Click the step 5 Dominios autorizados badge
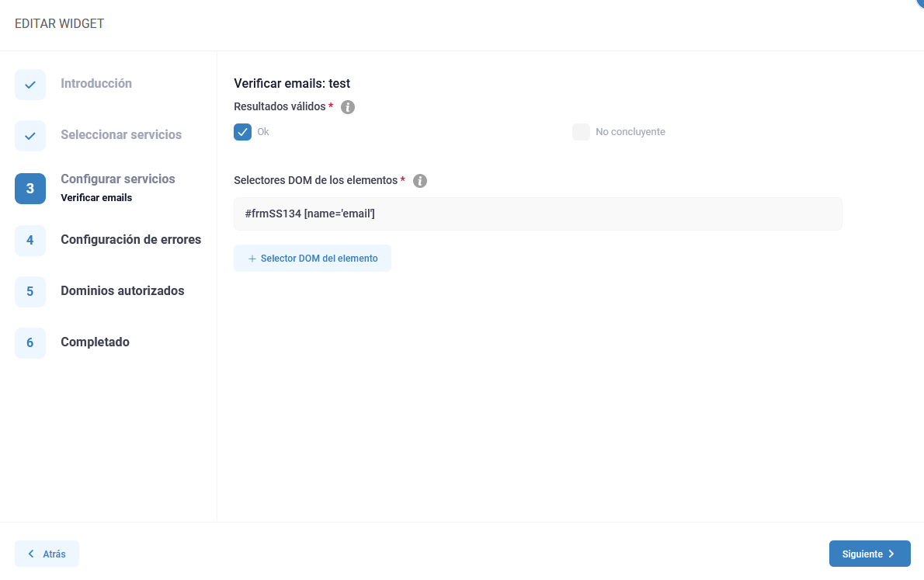 (x=30, y=291)
